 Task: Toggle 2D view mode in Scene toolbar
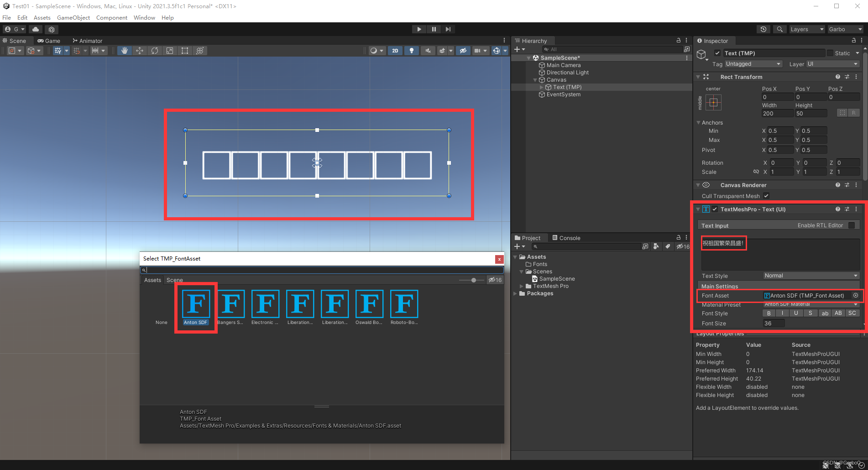point(395,50)
